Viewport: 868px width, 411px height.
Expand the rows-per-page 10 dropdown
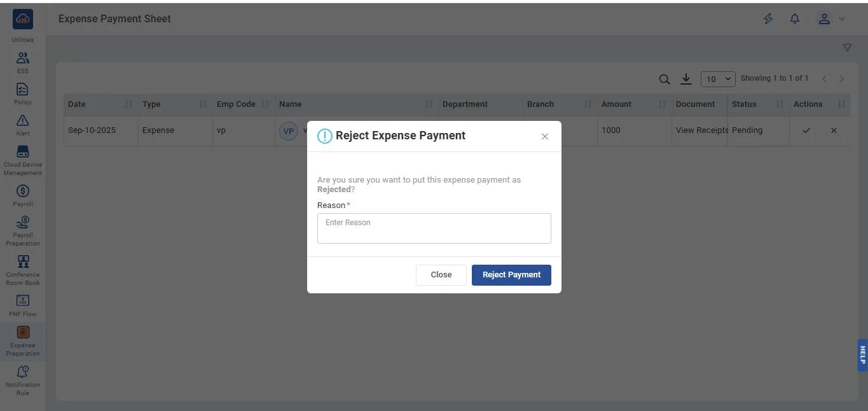pyautogui.click(x=718, y=80)
